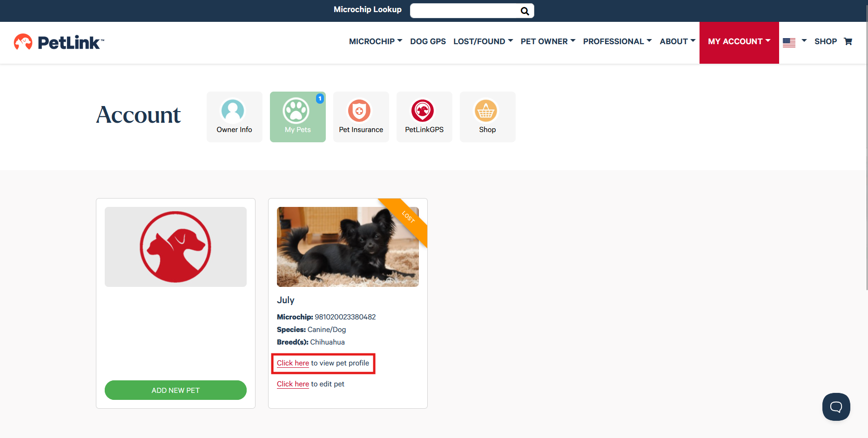This screenshot has width=868, height=438.
Task: Expand the LOST/FOUND menu
Action: click(483, 41)
